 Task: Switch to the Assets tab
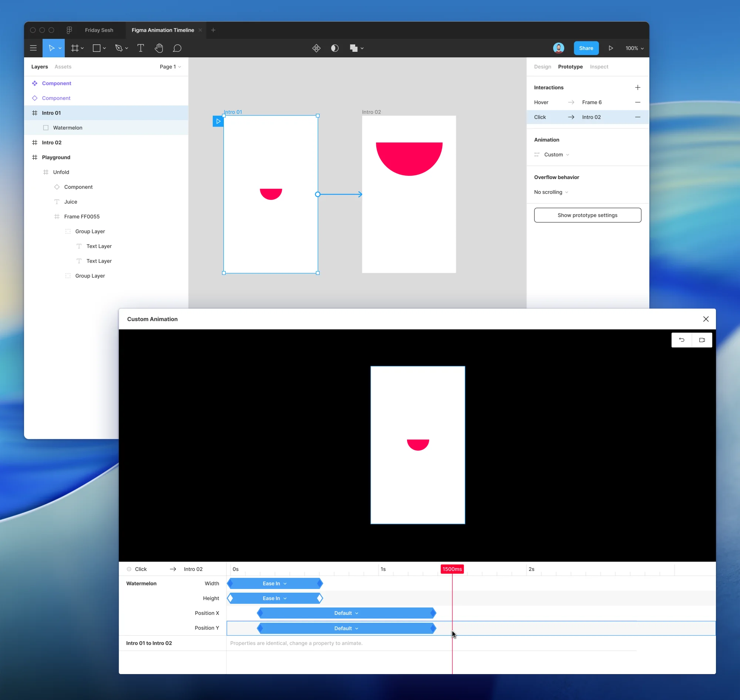pos(63,67)
